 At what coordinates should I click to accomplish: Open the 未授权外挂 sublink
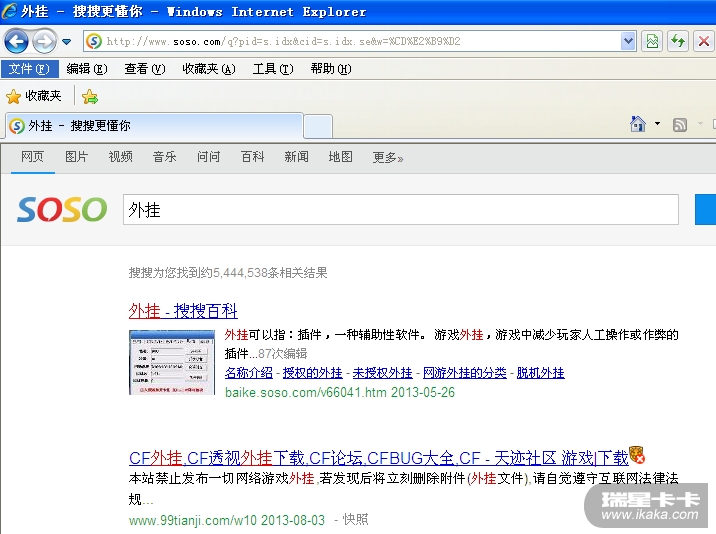382,373
